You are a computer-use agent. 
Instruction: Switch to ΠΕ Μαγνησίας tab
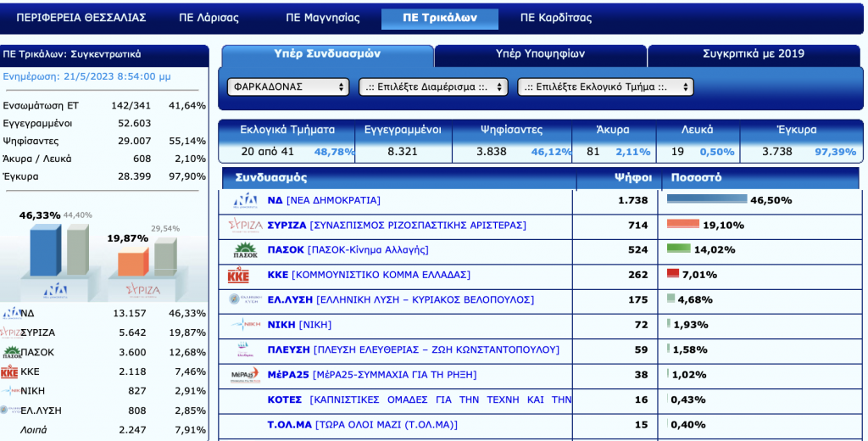323,18
